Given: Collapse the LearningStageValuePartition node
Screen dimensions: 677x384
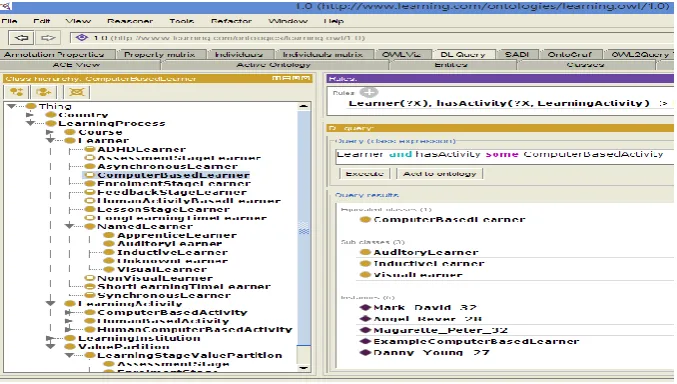Looking at the screenshot, I should click(x=70, y=355).
